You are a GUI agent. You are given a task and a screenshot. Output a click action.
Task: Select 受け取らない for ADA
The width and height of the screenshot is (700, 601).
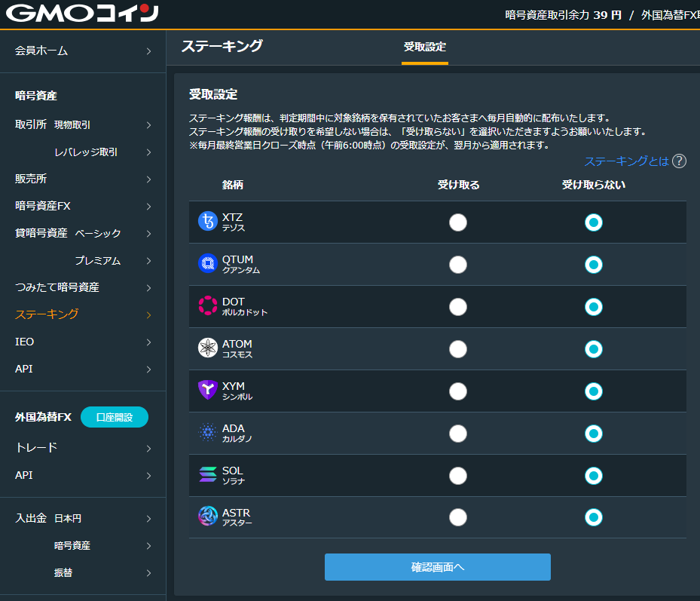pyautogui.click(x=593, y=434)
